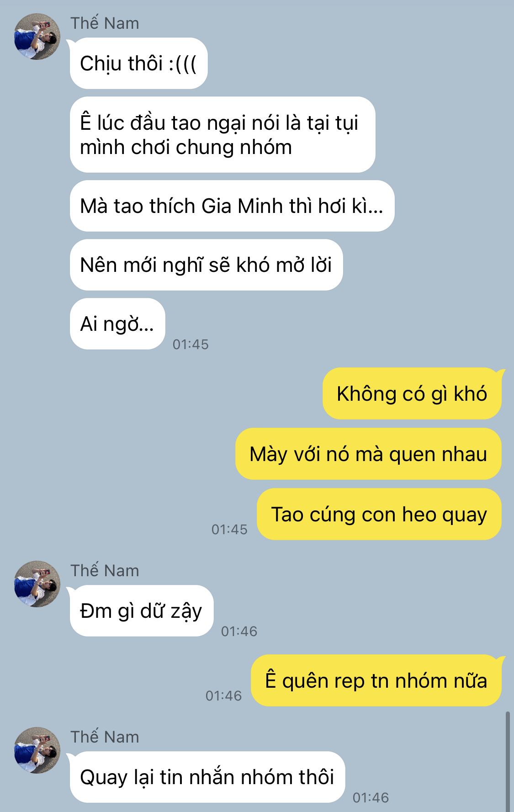This screenshot has width=514, height=812.
Task: Select the 'Chịu thôi :(((' message bubble
Action: point(138,63)
